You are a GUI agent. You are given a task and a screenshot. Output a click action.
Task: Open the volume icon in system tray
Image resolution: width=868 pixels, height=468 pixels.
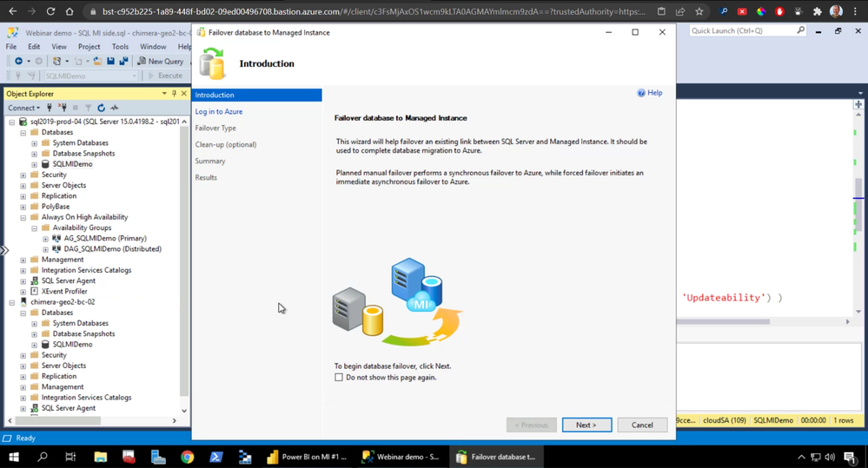click(x=829, y=457)
